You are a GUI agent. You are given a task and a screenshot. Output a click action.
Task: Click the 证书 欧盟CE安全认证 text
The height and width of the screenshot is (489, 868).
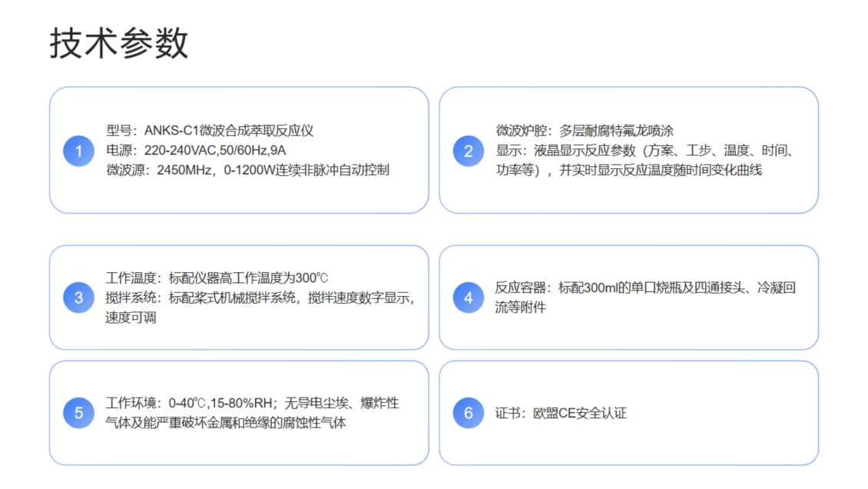click(x=561, y=413)
